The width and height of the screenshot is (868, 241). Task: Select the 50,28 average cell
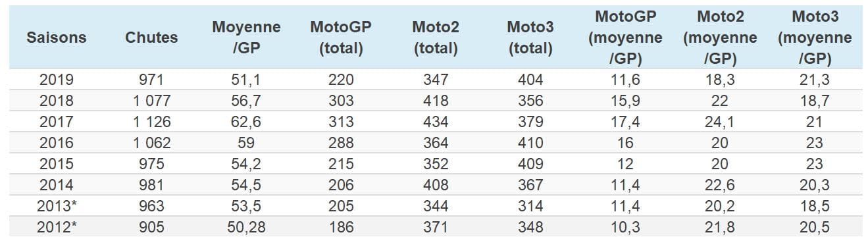coord(246,227)
